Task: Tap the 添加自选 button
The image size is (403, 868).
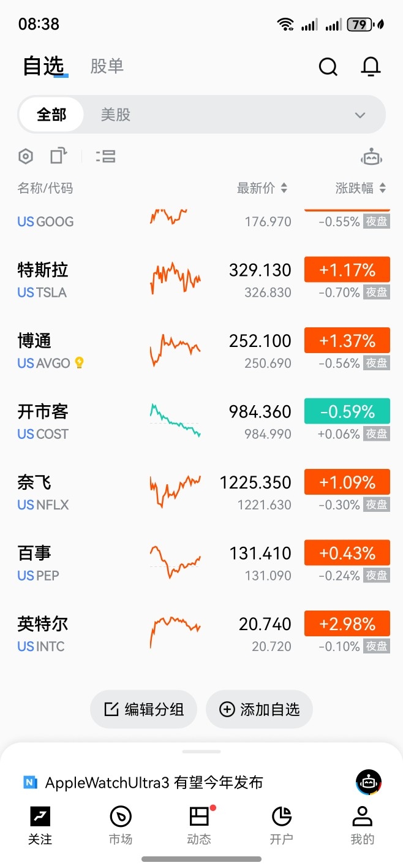Action: [x=260, y=709]
